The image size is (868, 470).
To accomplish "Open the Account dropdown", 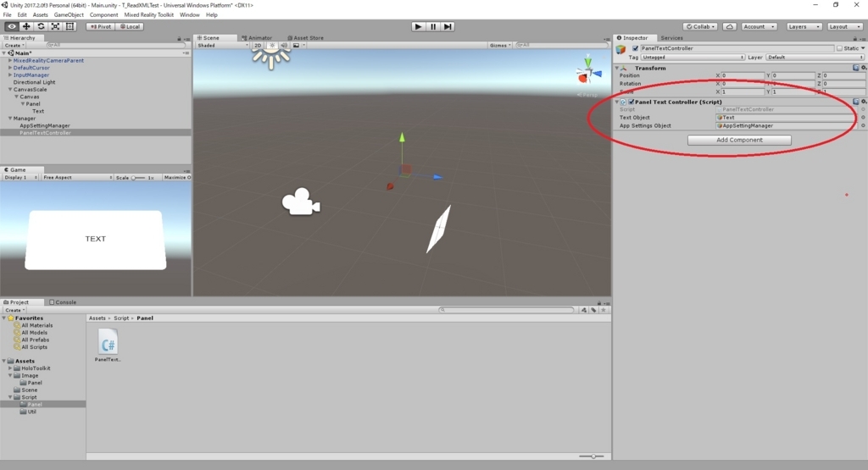I will pos(759,26).
